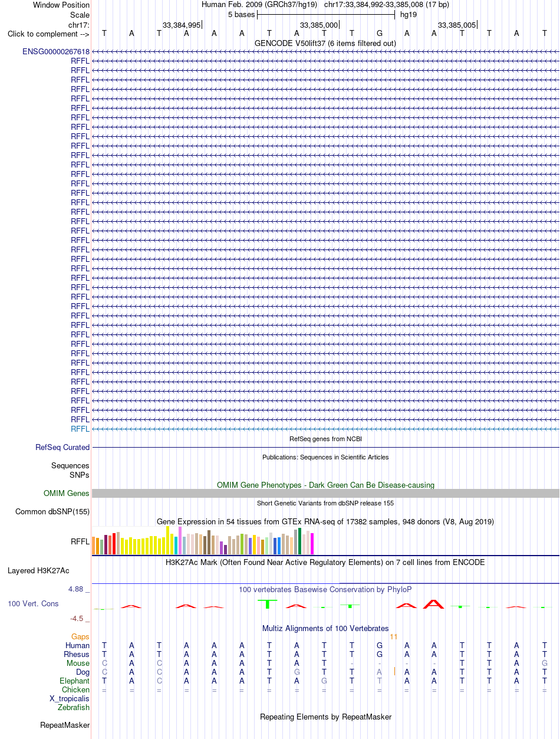Viewport: 560px width, 739px height.
Task: Open H3K27Ac Mark track title
Action: pyautogui.click(x=325, y=562)
